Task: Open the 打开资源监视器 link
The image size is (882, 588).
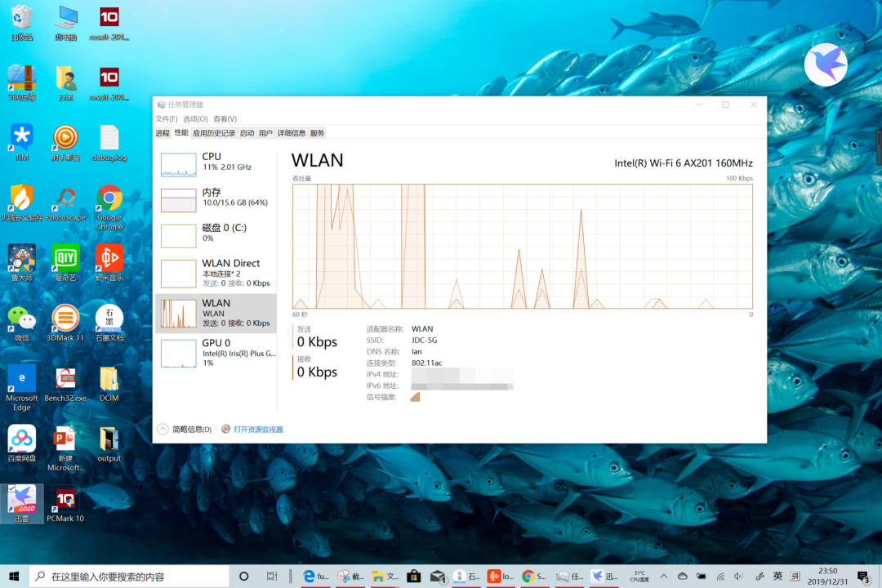Action: coord(258,430)
